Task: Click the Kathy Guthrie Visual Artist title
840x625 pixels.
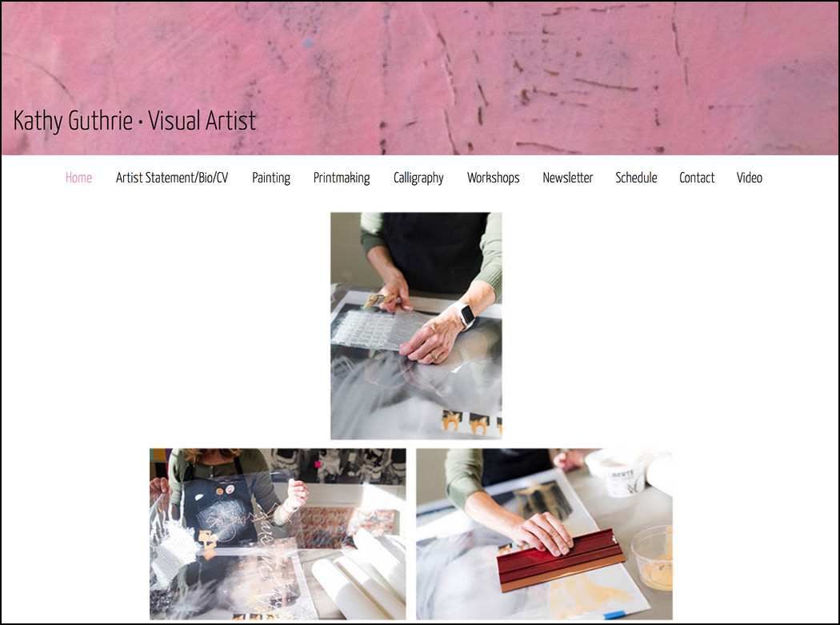Action: pyautogui.click(x=134, y=121)
